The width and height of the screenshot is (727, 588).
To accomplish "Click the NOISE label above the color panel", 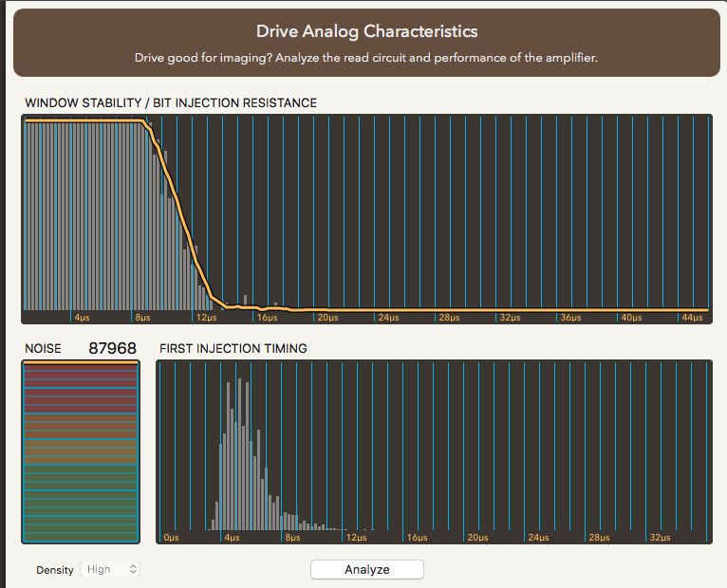I will tap(43, 348).
